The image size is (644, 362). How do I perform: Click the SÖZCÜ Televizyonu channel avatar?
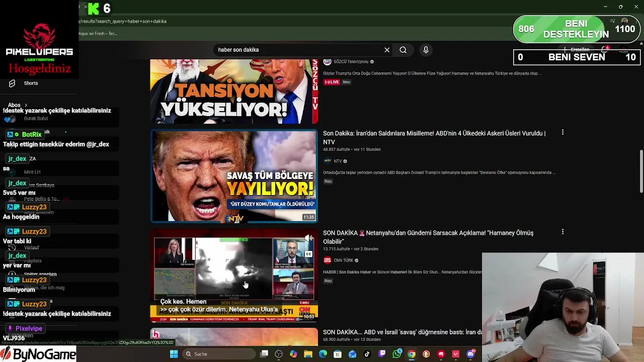pyautogui.click(x=327, y=62)
